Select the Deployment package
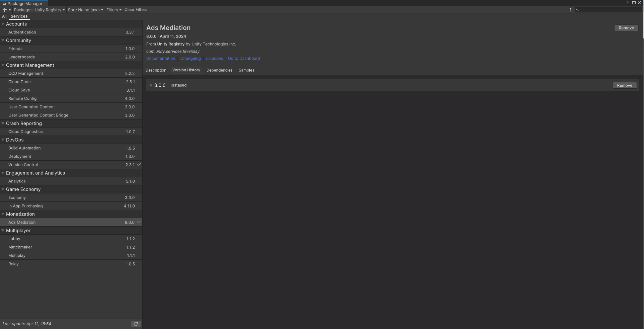This screenshot has height=329, width=644. point(71,157)
